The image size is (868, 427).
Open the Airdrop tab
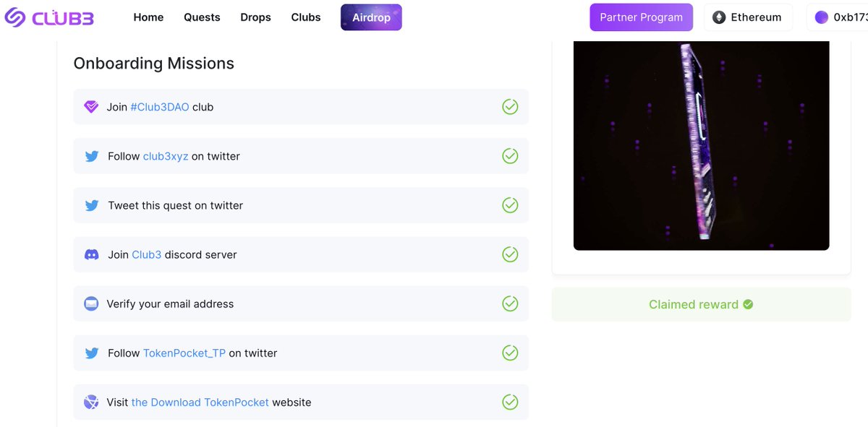click(x=371, y=17)
